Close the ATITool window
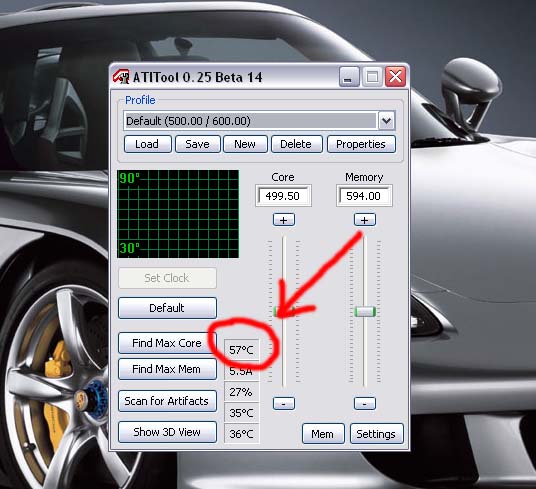Image resolution: width=536 pixels, height=489 pixels. (396, 77)
